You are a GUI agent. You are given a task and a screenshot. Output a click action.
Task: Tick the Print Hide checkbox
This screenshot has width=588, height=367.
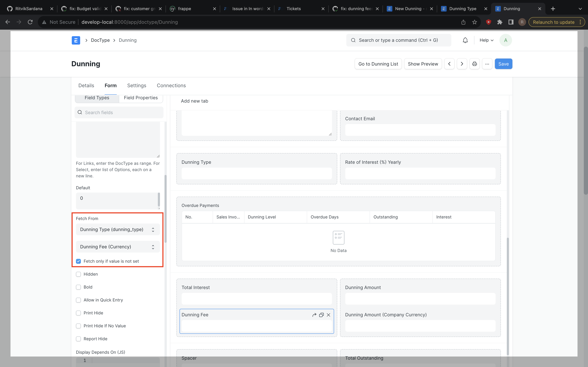tap(78, 313)
